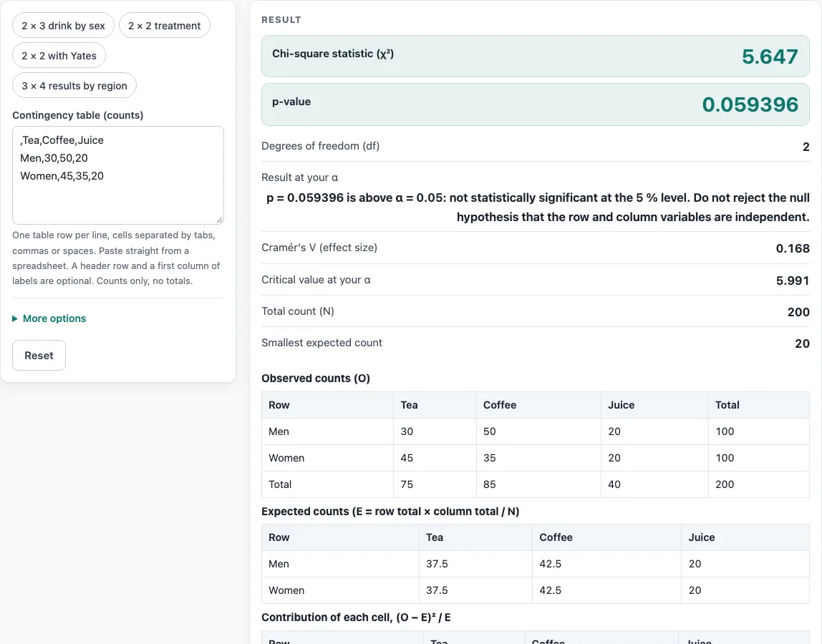Click observed count 30 for Men Tea
This screenshot has width=822, height=644.
tap(407, 431)
